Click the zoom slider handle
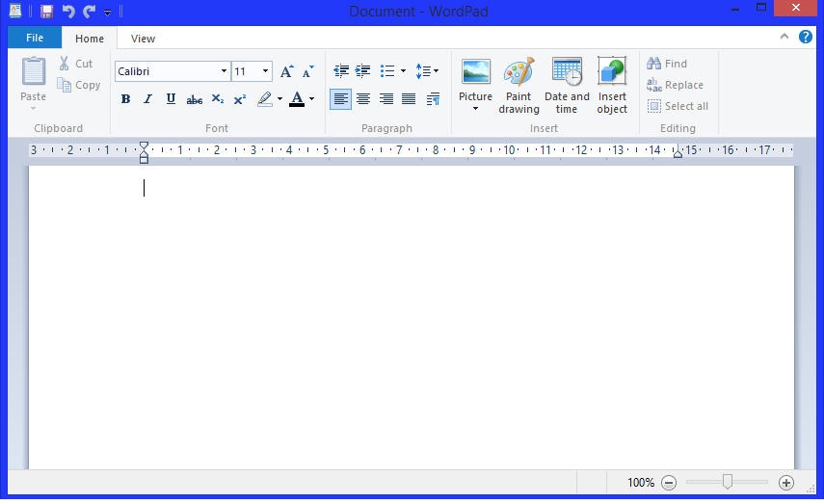 click(x=728, y=482)
